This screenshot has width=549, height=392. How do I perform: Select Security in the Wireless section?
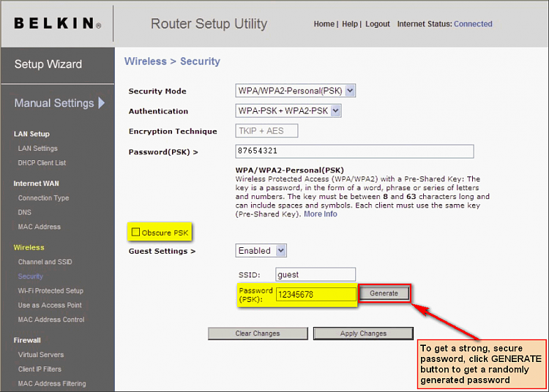pos(31,276)
